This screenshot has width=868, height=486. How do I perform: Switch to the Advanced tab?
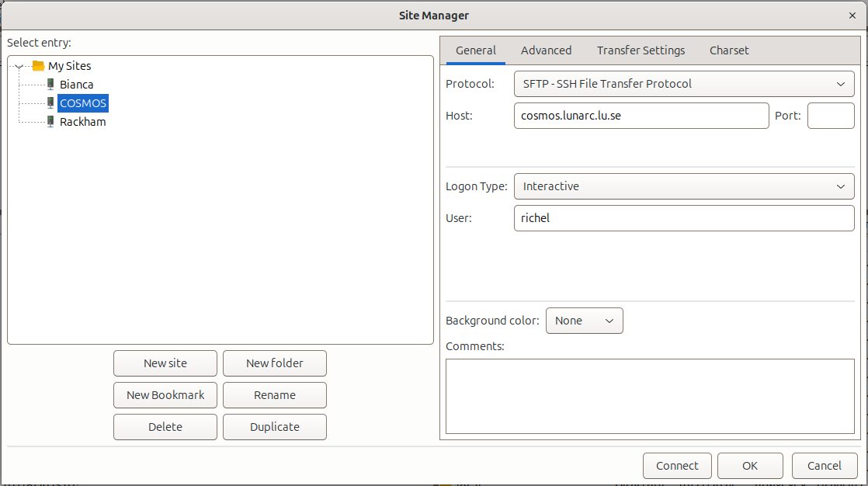546,50
